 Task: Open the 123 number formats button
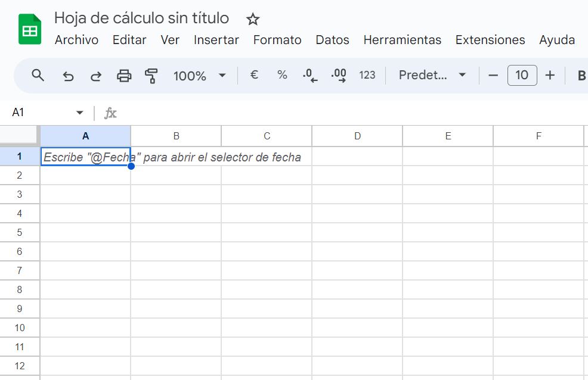(x=367, y=75)
